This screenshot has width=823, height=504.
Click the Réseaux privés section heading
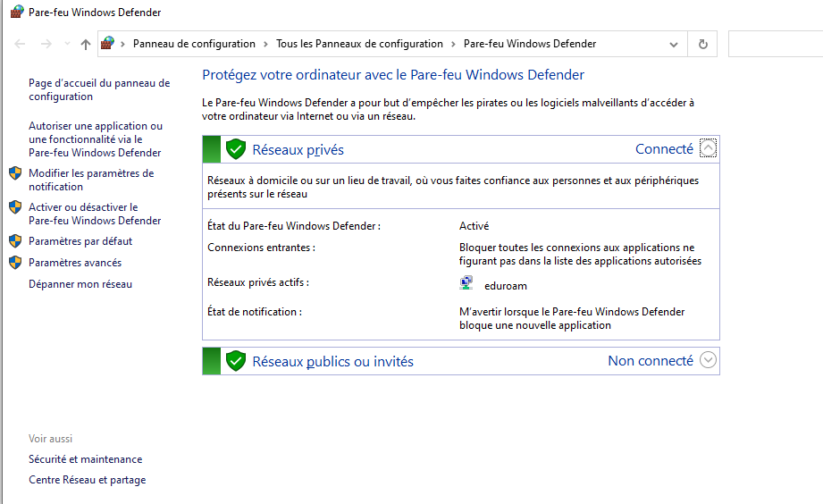[298, 149]
